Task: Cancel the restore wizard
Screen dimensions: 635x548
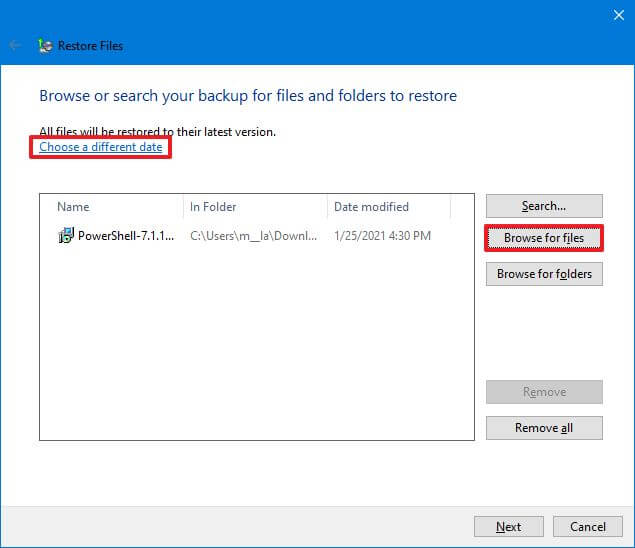Action: pos(588,526)
